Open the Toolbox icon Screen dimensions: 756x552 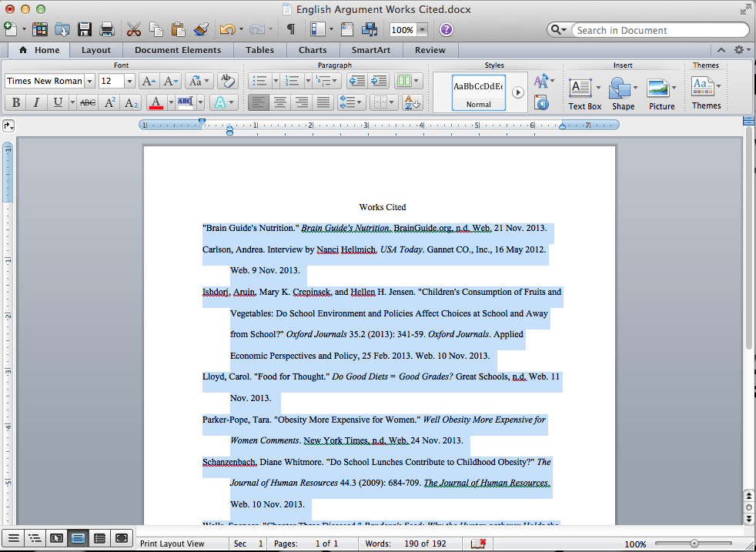coord(347,29)
